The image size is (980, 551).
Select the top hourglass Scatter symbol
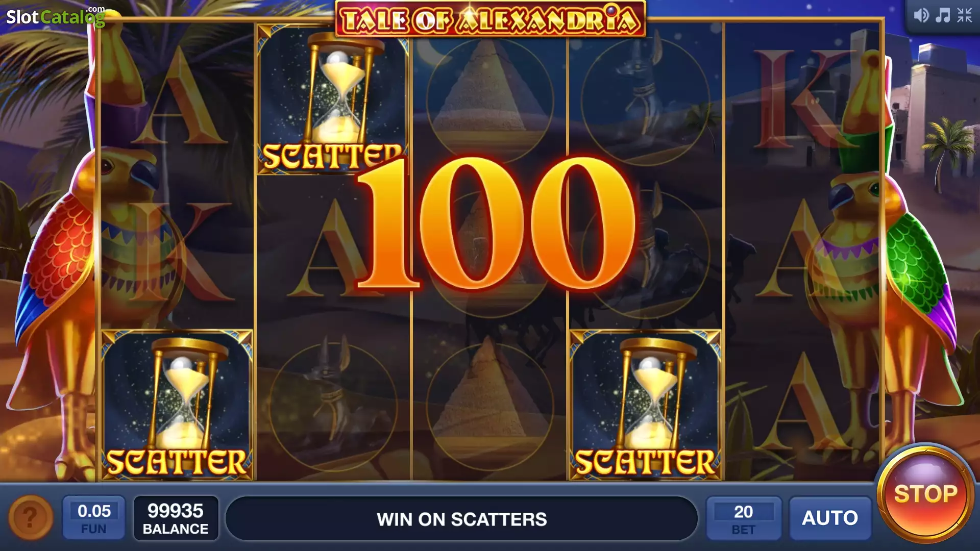tap(333, 99)
